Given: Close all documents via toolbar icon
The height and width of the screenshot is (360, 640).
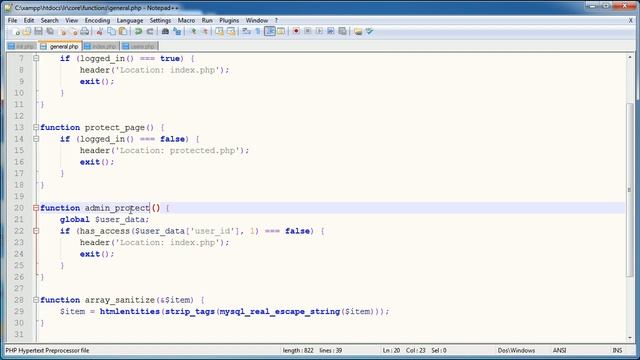Looking at the screenshot, I should click(x=73, y=31).
